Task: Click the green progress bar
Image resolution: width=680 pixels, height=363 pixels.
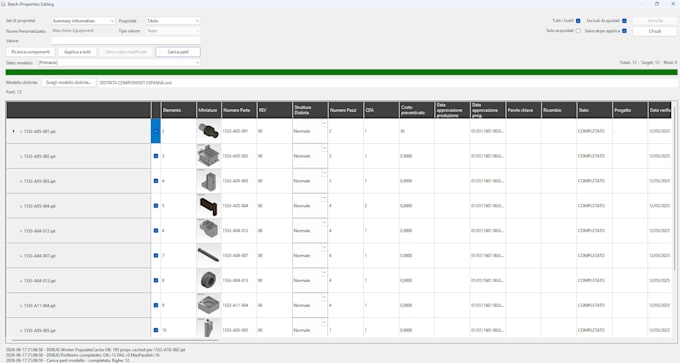Action: click(341, 72)
